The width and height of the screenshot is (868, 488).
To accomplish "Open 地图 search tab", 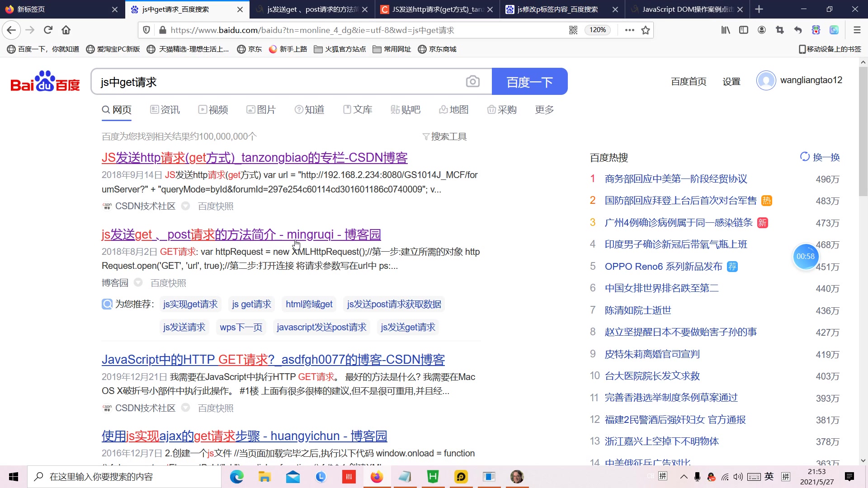I will pyautogui.click(x=453, y=110).
